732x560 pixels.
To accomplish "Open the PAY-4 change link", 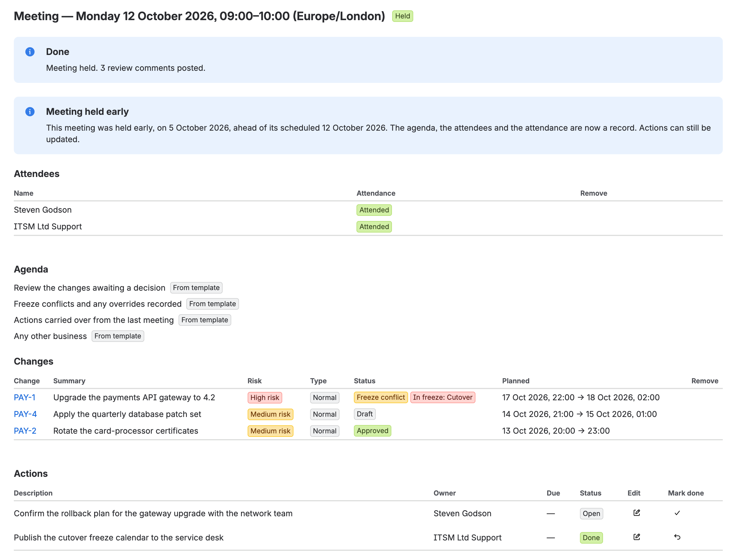I will click(x=25, y=414).
